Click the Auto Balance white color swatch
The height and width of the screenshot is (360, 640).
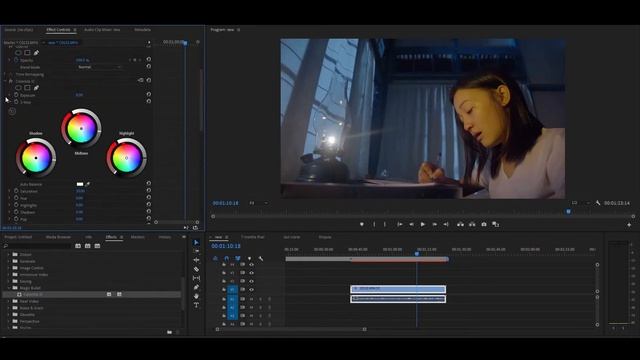pos(80,184)
